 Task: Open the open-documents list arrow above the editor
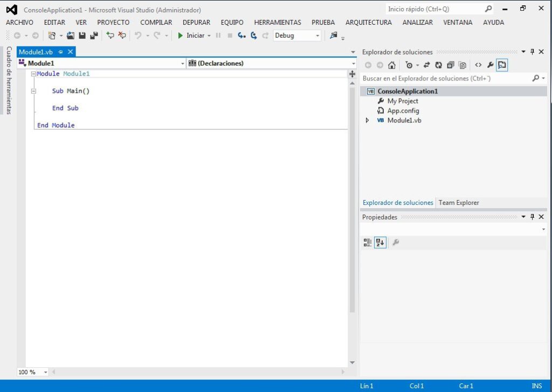coord(353,52)
